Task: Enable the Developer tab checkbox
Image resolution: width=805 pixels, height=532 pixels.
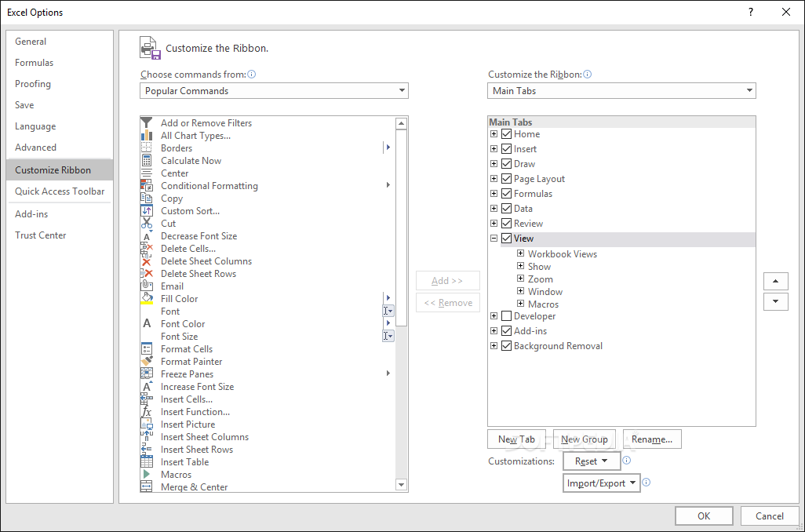Action: [506, 315]
